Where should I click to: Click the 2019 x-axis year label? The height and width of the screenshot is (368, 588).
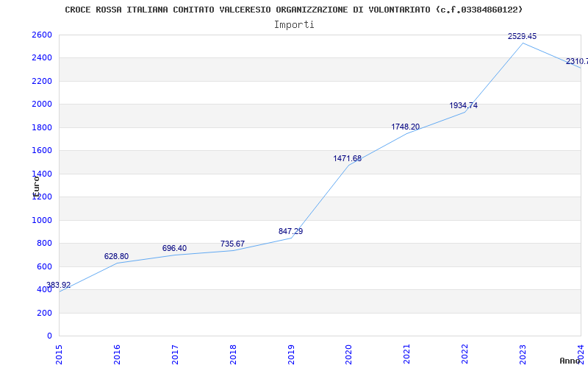(291, 355)
